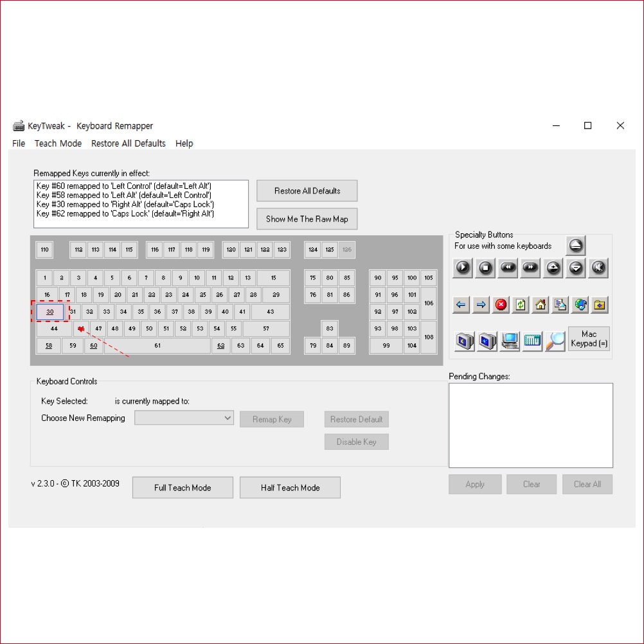The image size is (644, 644).
Task: Click the disabled Remap Key button
Action: tap(272, 419)
